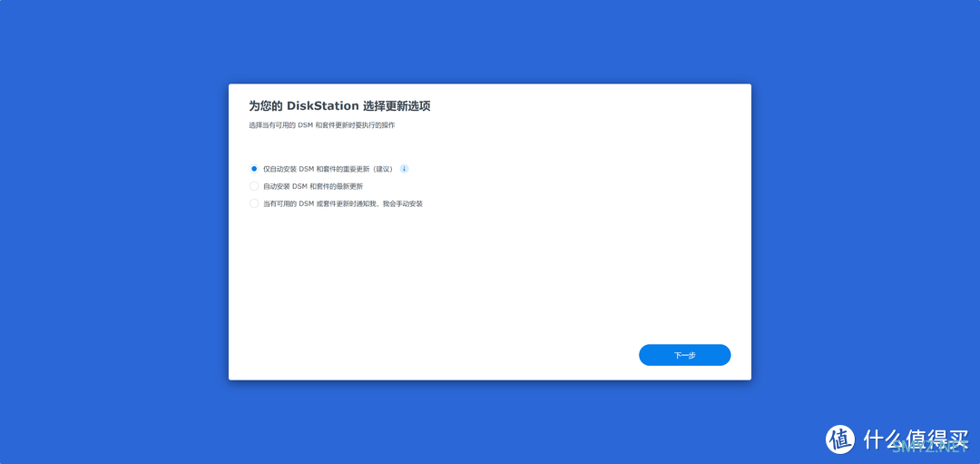This screenshot has height=464, width=980.
Task: Click the subtitle 选择当有可用的 DSM 和套件更新时要执行的操作
Action: point(321,125)
